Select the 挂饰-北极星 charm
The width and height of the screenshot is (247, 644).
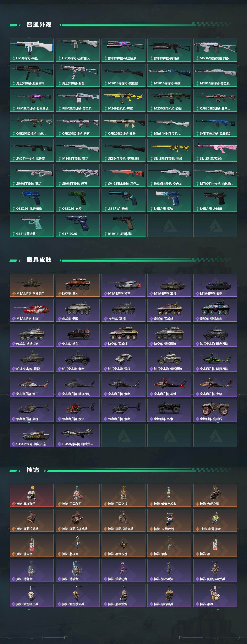[x=78, y=545]
